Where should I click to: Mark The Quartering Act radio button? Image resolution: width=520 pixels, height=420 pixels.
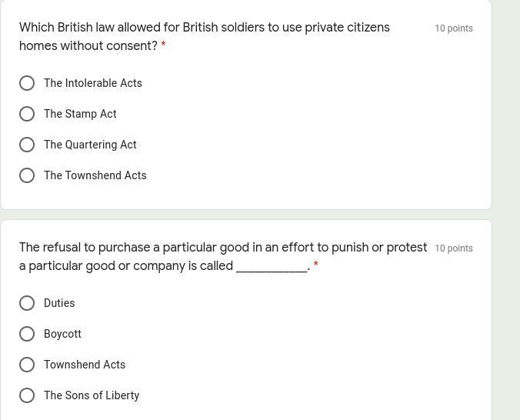[x=27, y=145]
